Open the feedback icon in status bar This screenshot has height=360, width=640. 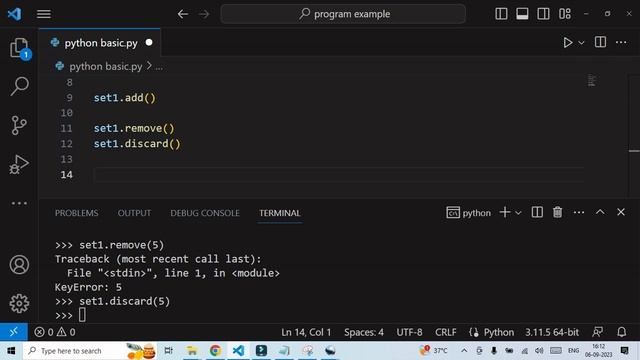598,332
